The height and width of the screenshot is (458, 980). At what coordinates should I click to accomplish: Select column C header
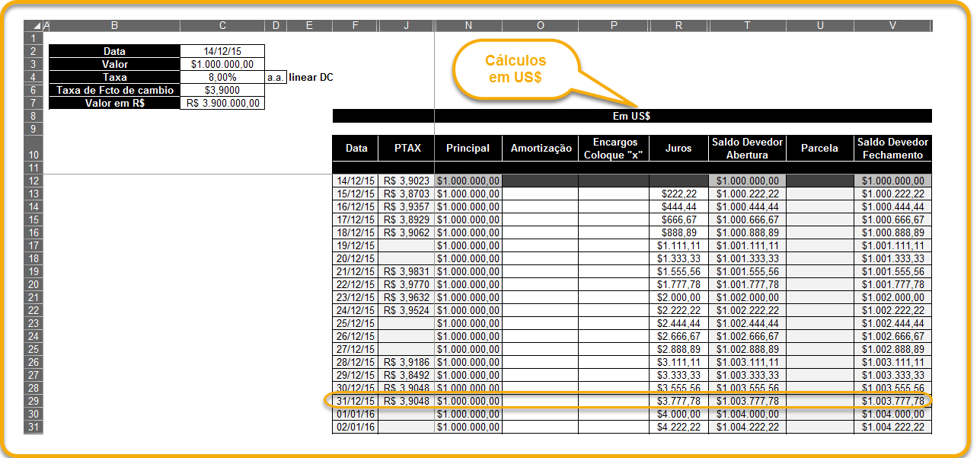pos(222,26)
